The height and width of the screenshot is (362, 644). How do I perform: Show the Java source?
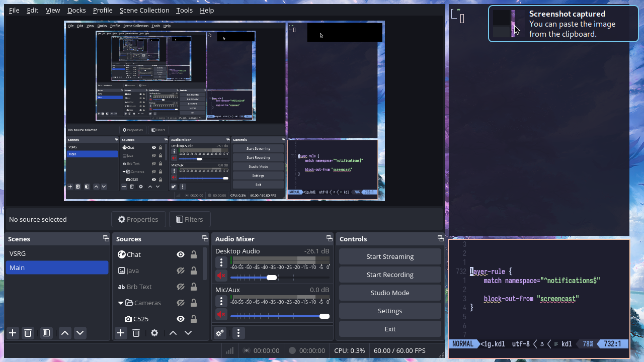click(x=181, y=270)
